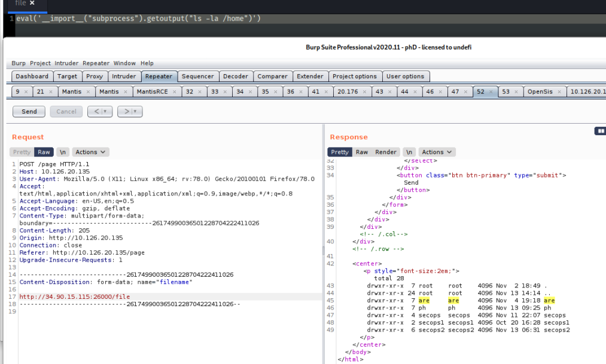Click the Content-Disposition header line

tap(106, 282)
